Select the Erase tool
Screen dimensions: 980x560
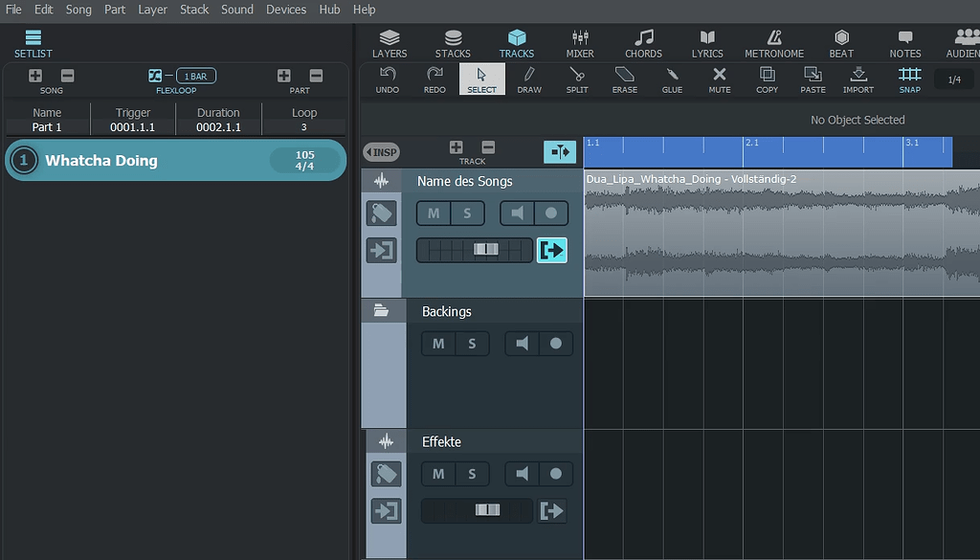(x=624, y=78)
